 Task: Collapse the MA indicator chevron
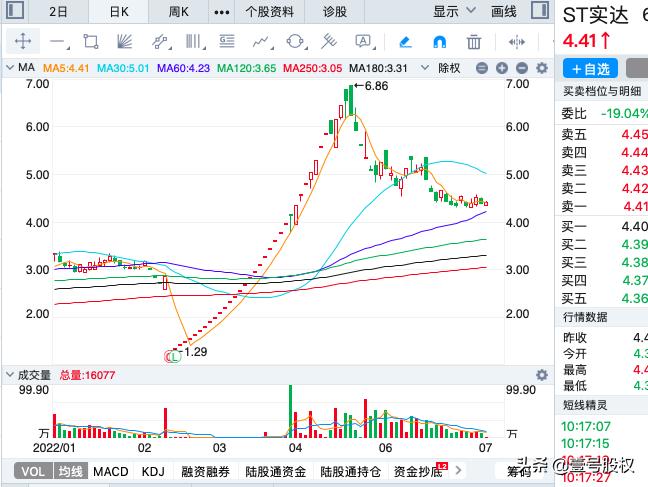point(11,67)
